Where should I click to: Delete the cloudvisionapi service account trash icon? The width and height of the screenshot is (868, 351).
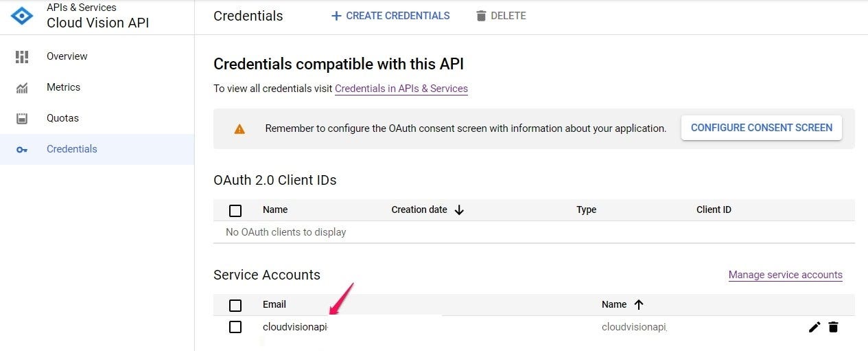coord(833,327)
